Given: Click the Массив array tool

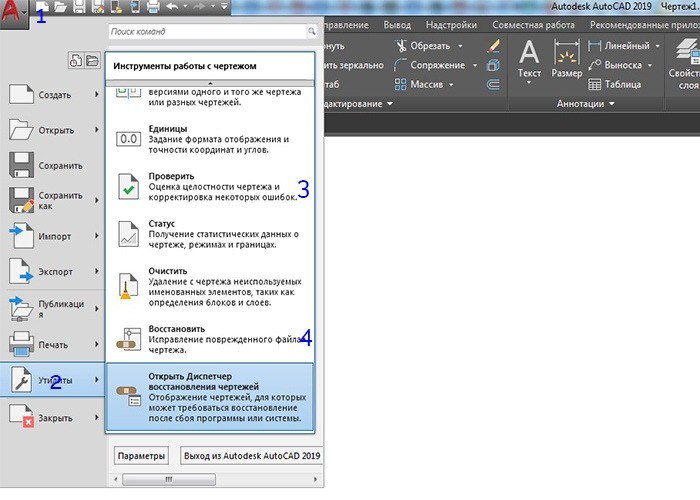Looking at the screenshot, I should point(419,84).
